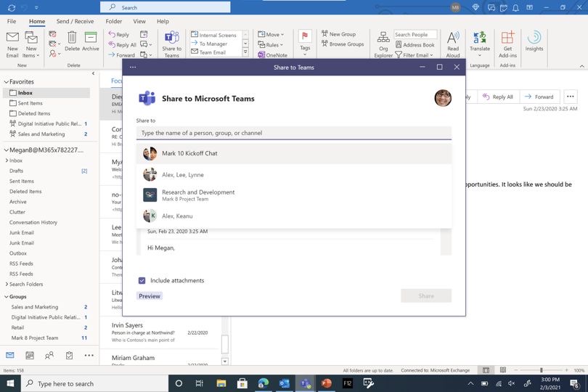Click the Delete trash icon in ribbon
Viewport: 588px width, 392px height.
click(x=72, y=41)
